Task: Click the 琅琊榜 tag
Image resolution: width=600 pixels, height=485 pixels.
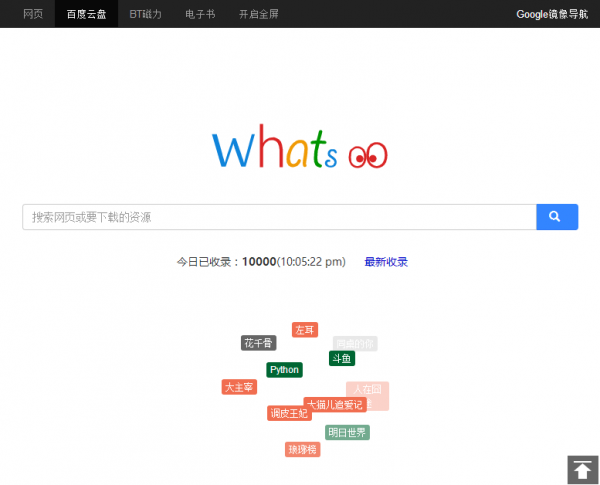Action: pyautogui.click(x=302, y=450)
